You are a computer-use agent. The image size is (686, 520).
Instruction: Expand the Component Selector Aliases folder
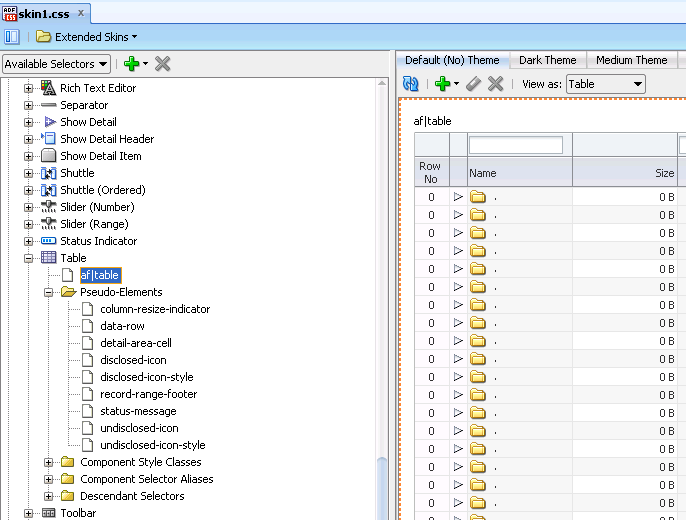click(49, 480)
